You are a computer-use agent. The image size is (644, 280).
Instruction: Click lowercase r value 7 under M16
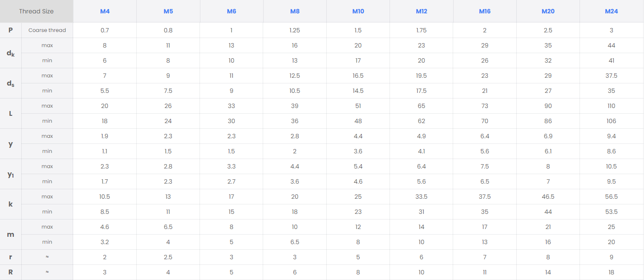[x=485, y=257]
